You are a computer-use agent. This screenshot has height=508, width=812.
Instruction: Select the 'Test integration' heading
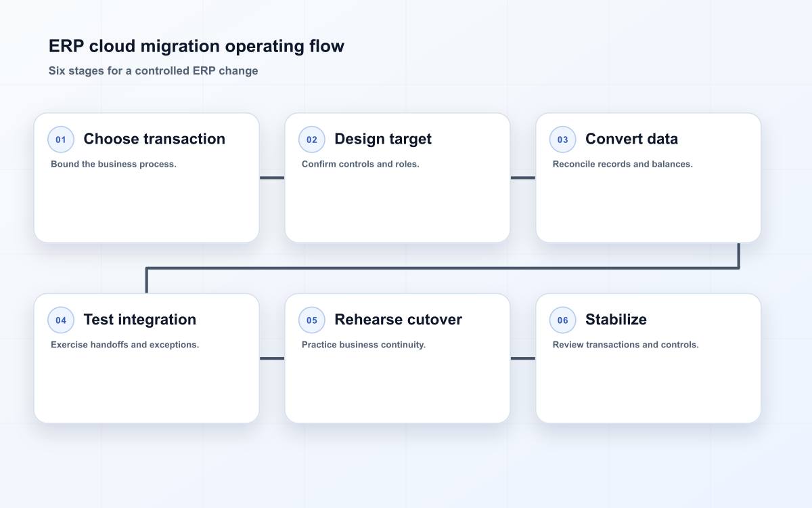coord(139,320)
